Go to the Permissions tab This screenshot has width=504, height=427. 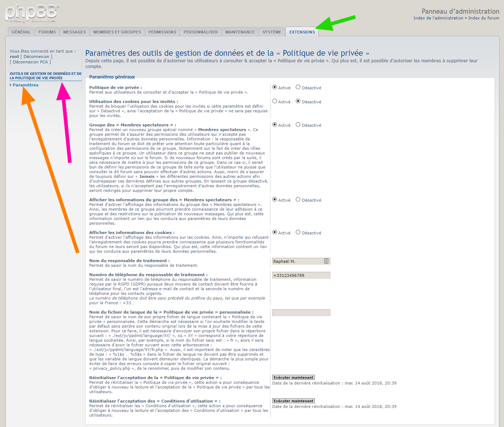pos(162,32)
